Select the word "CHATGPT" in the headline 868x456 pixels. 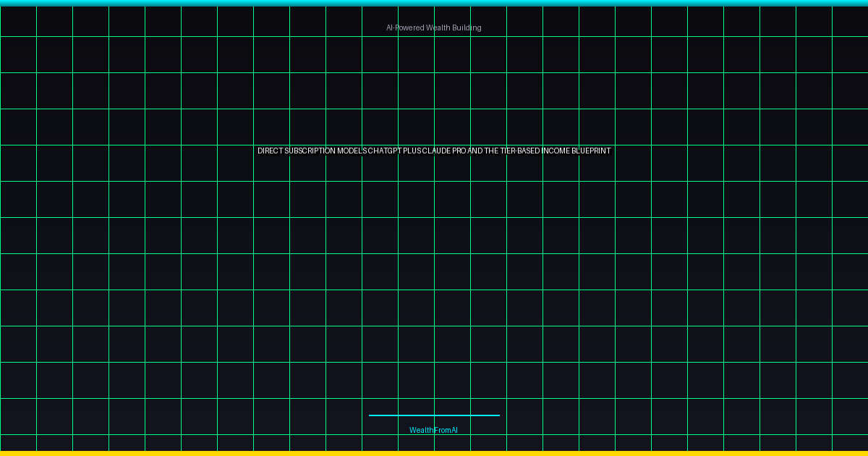click(x=385, y=151)
